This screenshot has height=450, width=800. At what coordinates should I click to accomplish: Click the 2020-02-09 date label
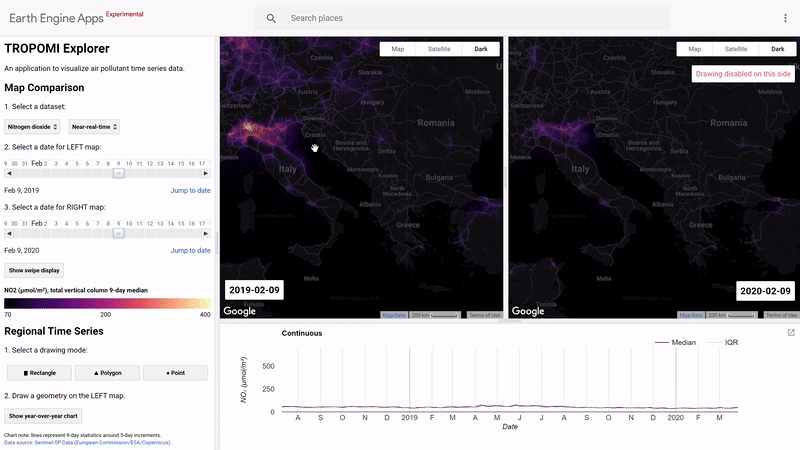coord(765,291)
